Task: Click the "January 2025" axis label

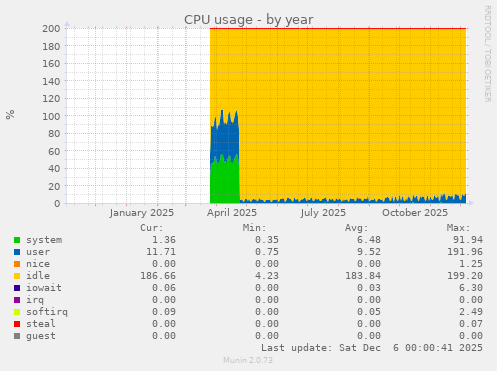Action: point(142,213)
